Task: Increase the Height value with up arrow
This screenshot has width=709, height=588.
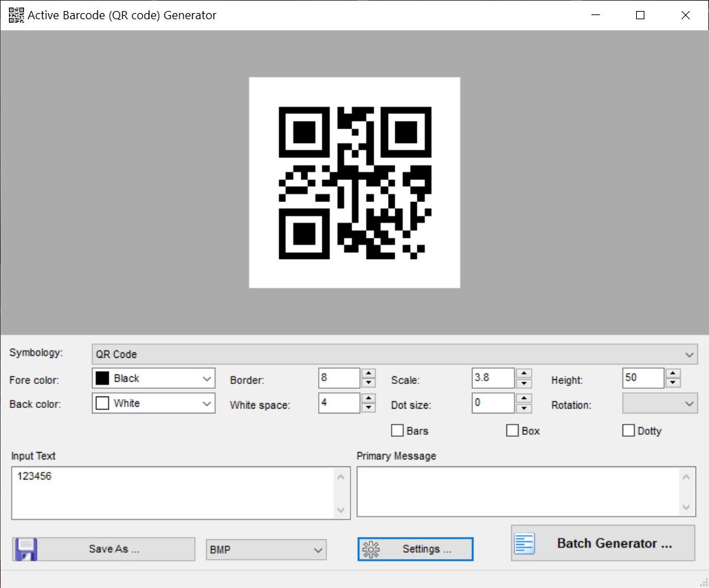Action: [673, 373]
